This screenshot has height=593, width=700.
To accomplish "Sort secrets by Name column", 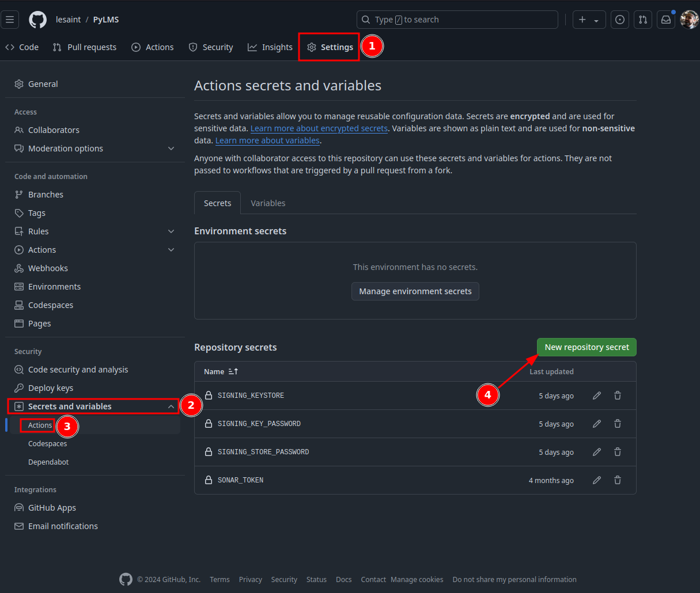I will [x=221, y=371].
